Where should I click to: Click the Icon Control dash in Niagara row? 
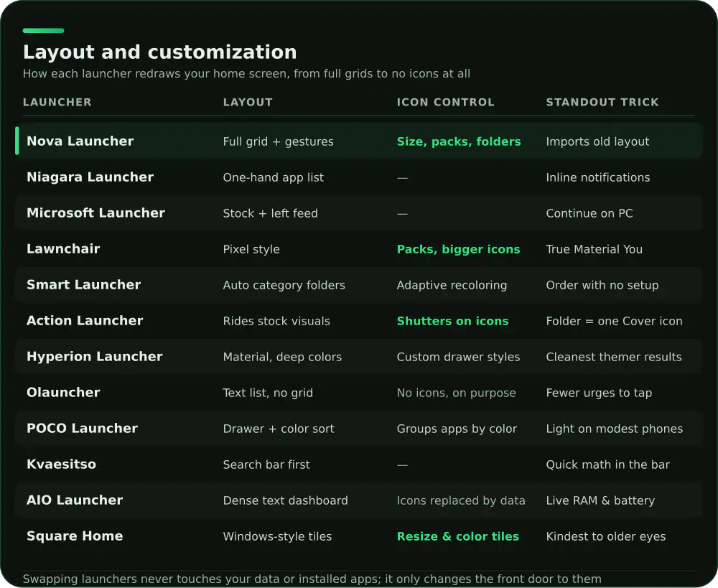402,177
